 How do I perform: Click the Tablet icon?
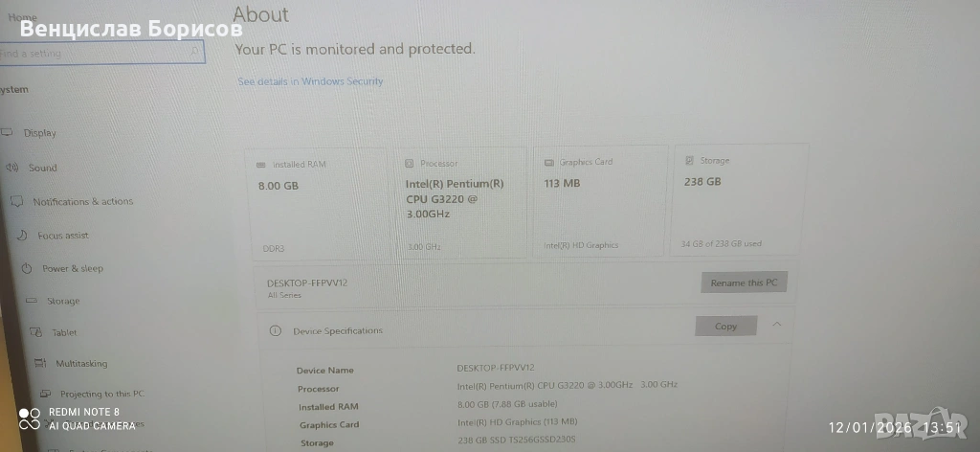pyautogui.click(x=36, y=332)
